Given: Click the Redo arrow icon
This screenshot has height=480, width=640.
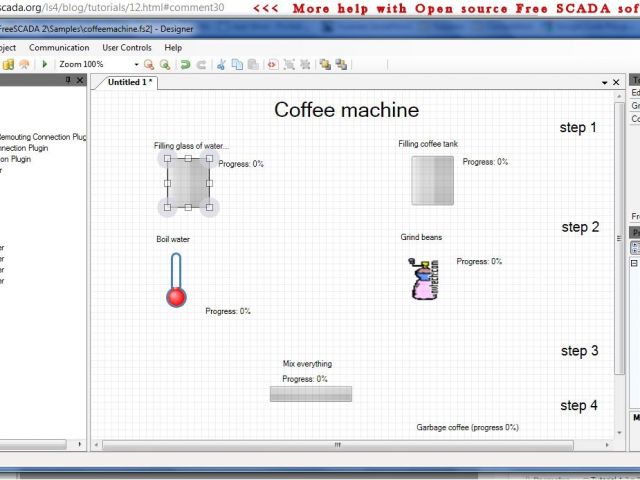Looking at the screenshot, I should click(x=201, y=64).
